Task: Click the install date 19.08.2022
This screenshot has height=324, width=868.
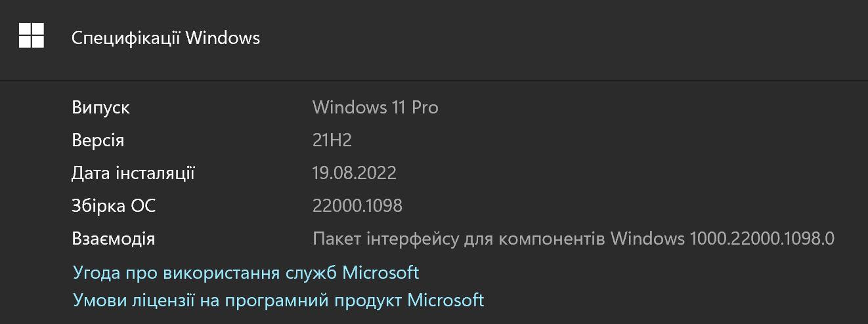Action: pyautogui.click(x=355, y=173)
